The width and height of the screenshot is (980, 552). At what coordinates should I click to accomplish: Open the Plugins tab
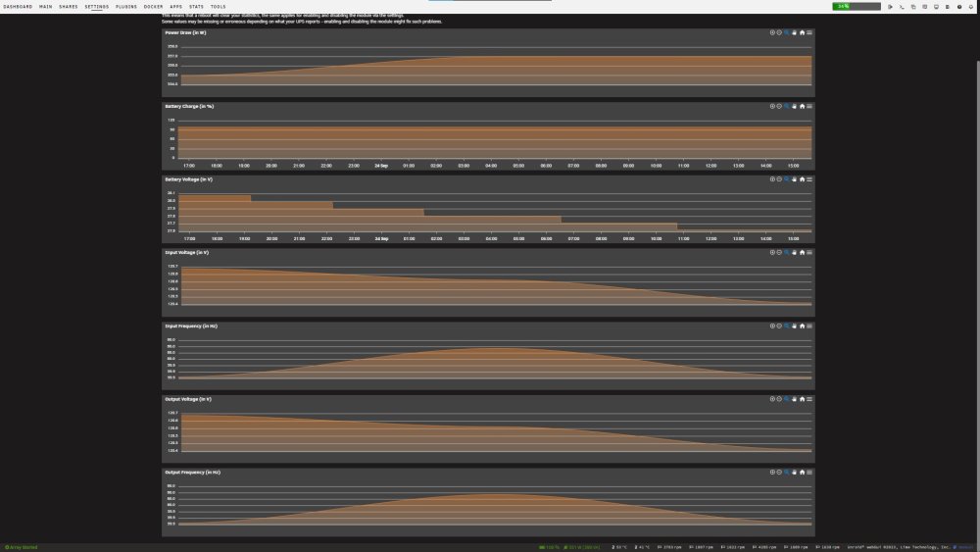coord(126,6)
